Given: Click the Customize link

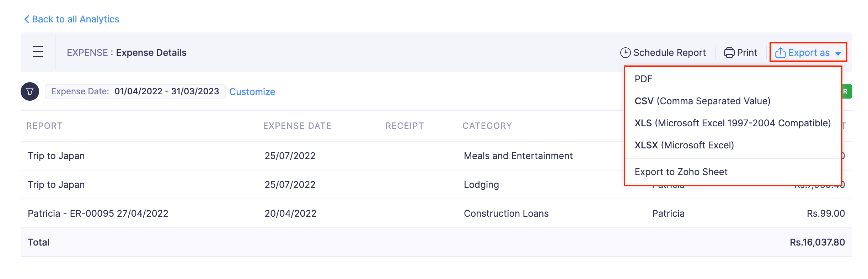Looking at the screenshot, I should tap(252, 92).
